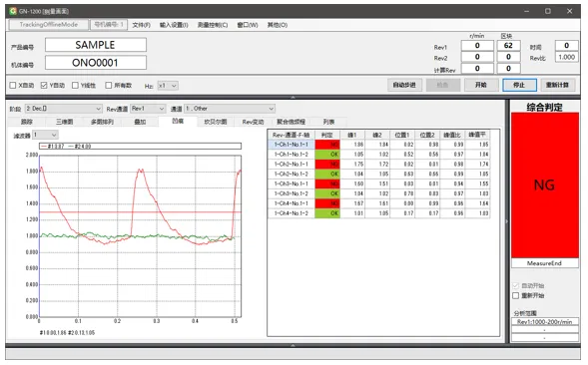The image size is (588, 365).
Task: Toggle the side arrow beside the 综合判定 panel
Action: (x=506, y=221)
